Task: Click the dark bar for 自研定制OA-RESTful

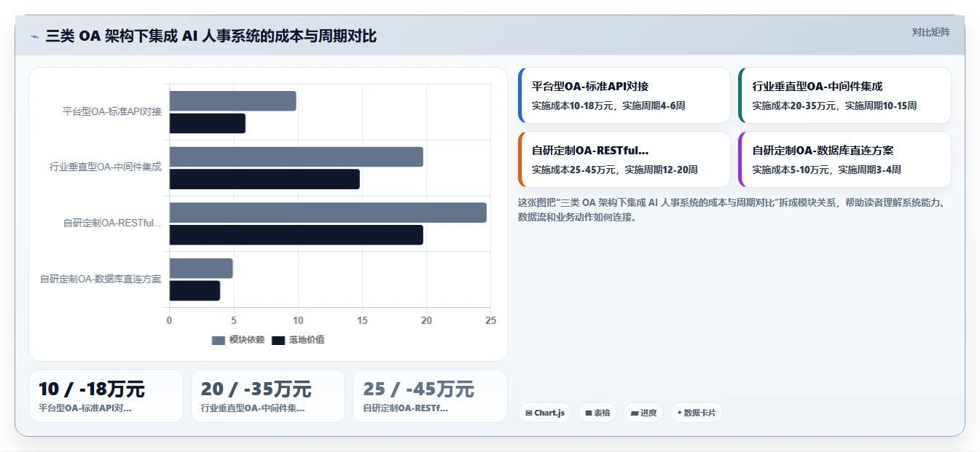Action: click(x=296, y=235)
